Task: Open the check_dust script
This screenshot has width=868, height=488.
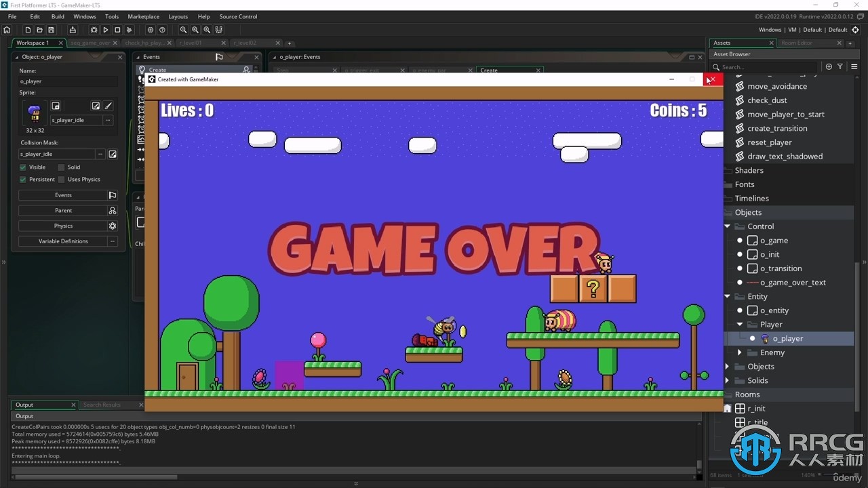Action: [x=767, y=100]
